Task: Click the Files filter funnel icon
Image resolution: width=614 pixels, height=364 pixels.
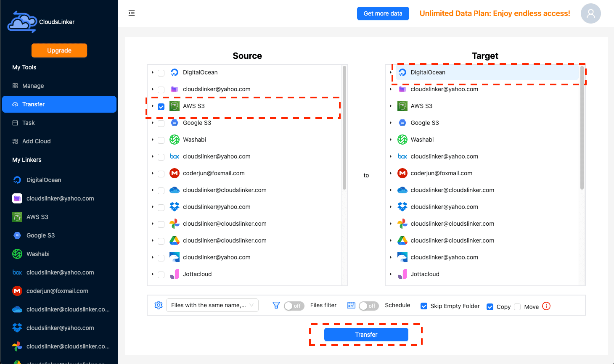Action: (276, 305)
